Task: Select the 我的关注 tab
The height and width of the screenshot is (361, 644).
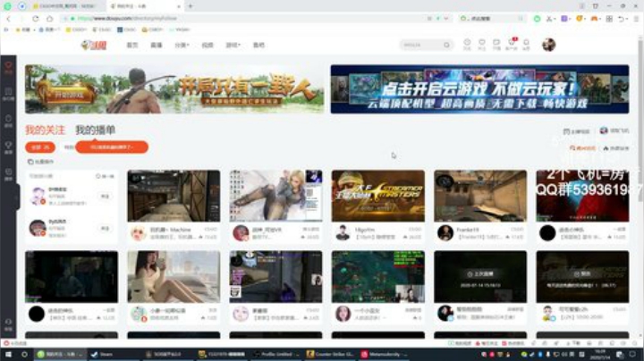Action: [x=45, y=130]
